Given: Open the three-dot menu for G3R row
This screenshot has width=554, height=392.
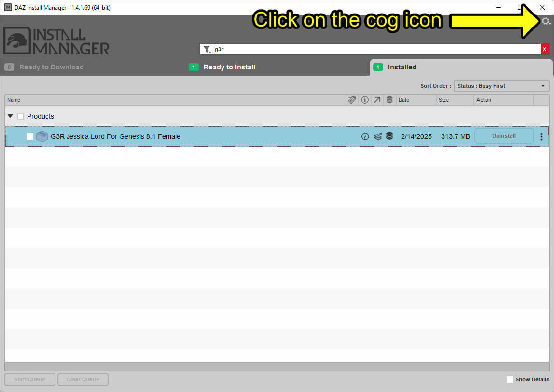Looking at the screenshot, I should [x=541, y=136].
